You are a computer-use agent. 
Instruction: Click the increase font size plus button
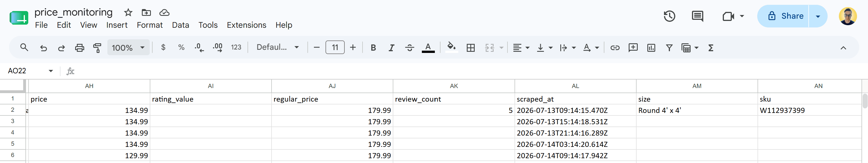coord(353,48)
